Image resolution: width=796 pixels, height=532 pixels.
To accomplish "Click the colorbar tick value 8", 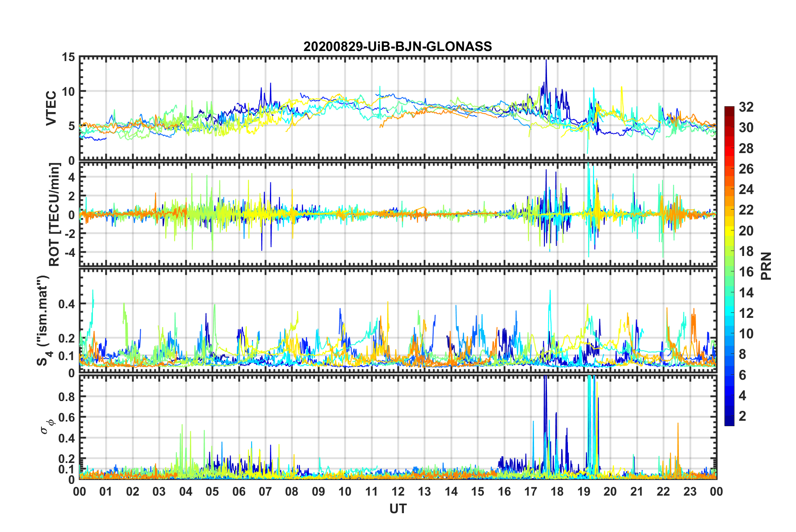I will [x=742, y=354].
